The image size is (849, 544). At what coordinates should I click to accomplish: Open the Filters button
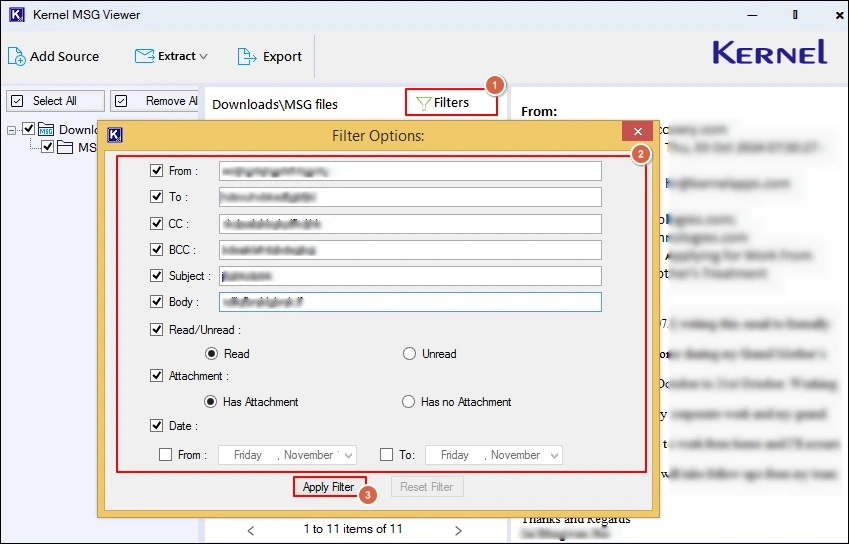pyautogui.click(x=452, y=103)
